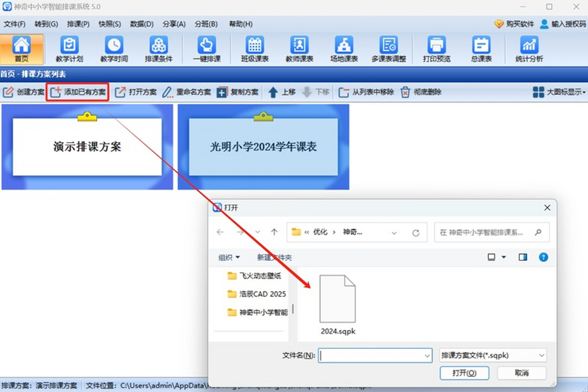Click 购买软件 buy software

(514, 24)
